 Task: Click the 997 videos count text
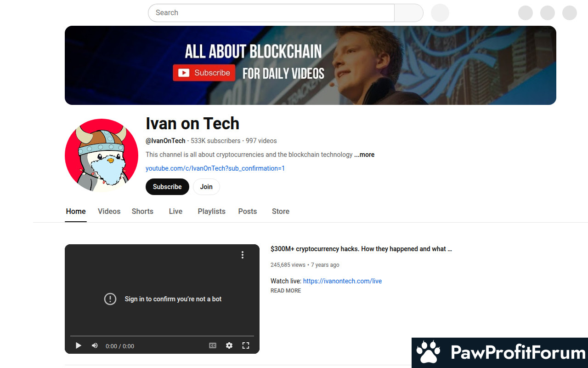click(x=261, y=141)
